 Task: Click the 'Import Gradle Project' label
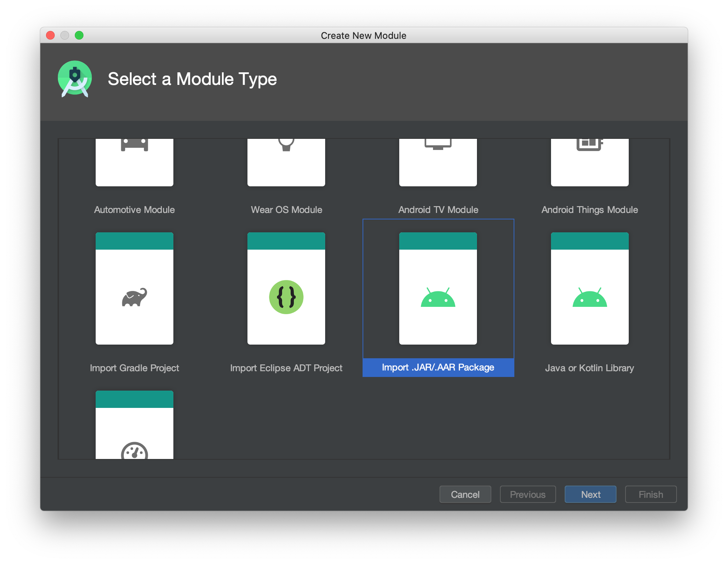coord(134,368)
